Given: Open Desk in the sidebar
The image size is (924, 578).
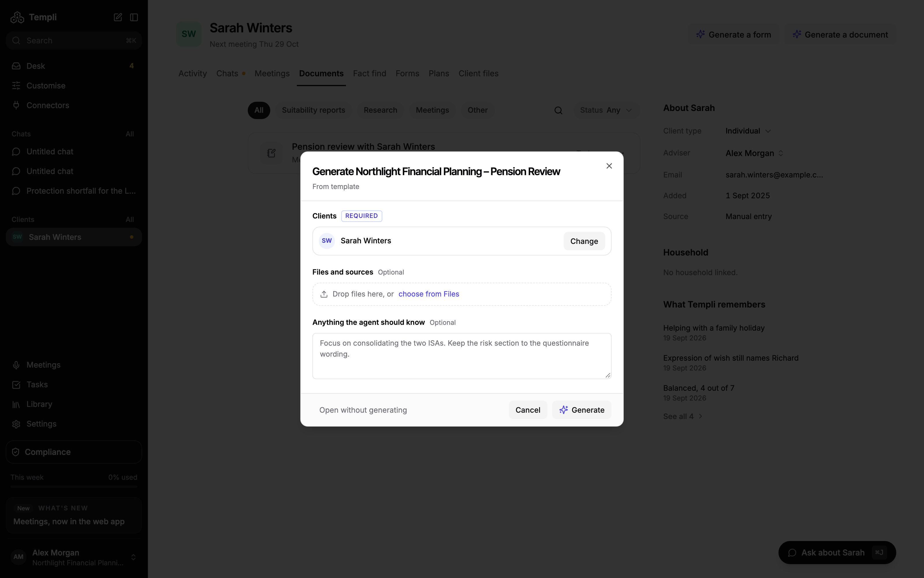Looking at the screenshot, I should (74, 66).
